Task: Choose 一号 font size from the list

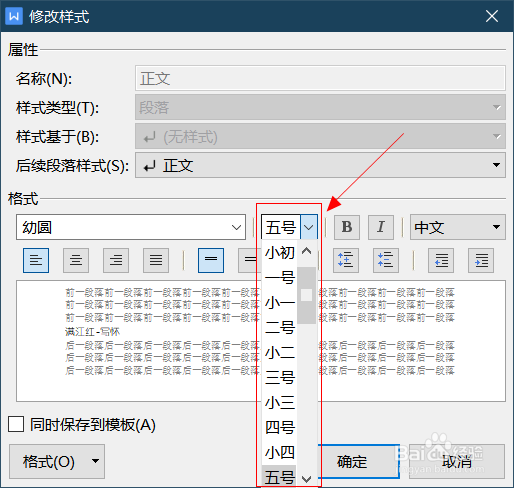Action: [279, 278]
